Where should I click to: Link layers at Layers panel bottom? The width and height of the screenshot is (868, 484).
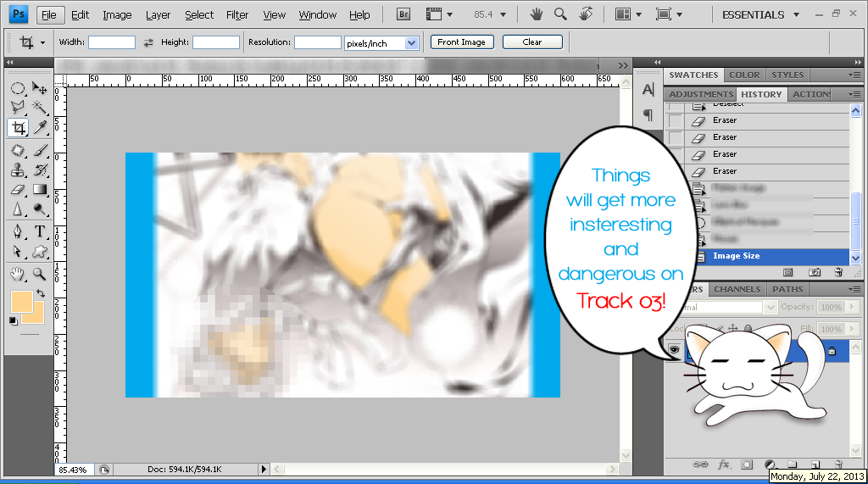(x=700, y=465)
